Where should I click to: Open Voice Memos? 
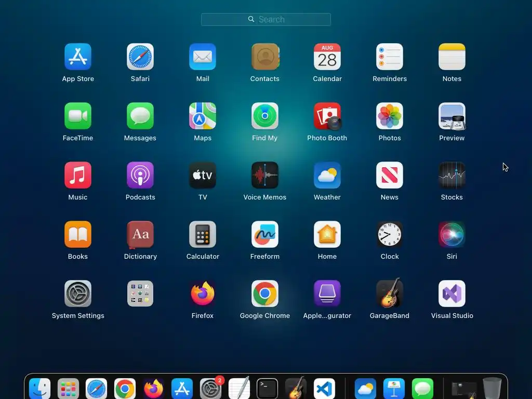pos(265,175)
